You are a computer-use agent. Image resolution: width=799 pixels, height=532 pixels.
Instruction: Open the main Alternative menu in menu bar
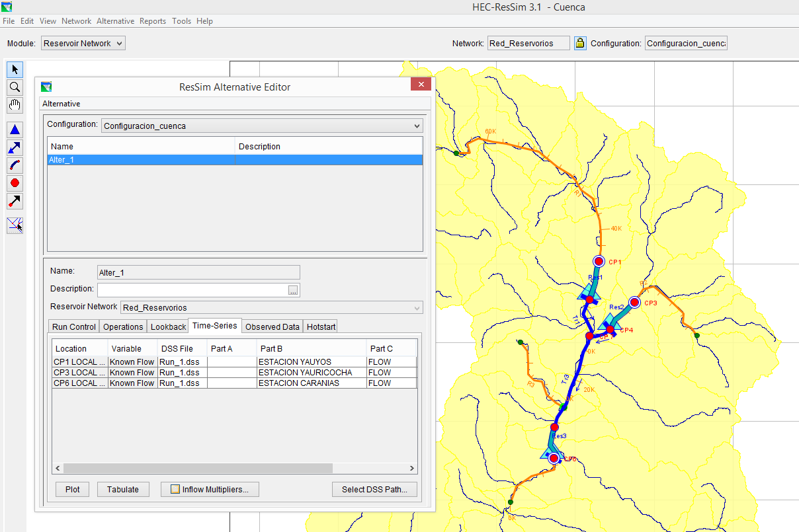[x=115, y=21]
